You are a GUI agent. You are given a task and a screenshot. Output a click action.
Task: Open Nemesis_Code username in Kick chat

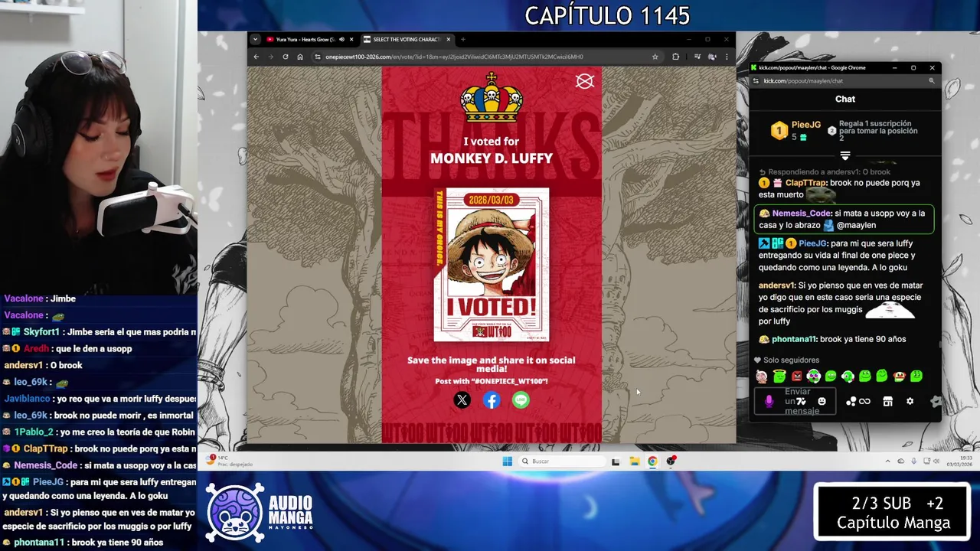(x=802, y=214)
